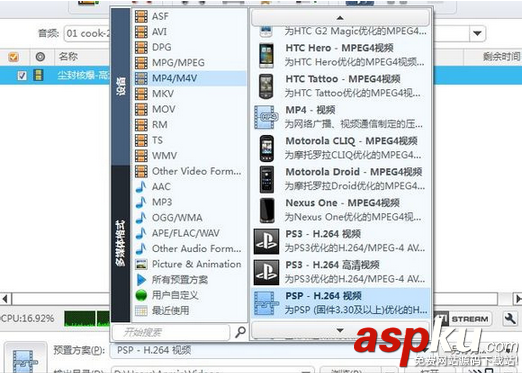Click the down arrow of preset list
The height and width of the screenshot is (373, 524).
click(x=340, y=330)
